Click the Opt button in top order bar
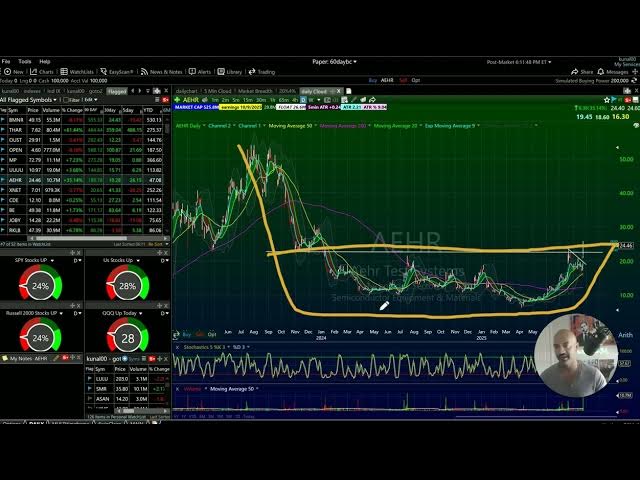This screenshot has height=480, width=640. point(416,80)
